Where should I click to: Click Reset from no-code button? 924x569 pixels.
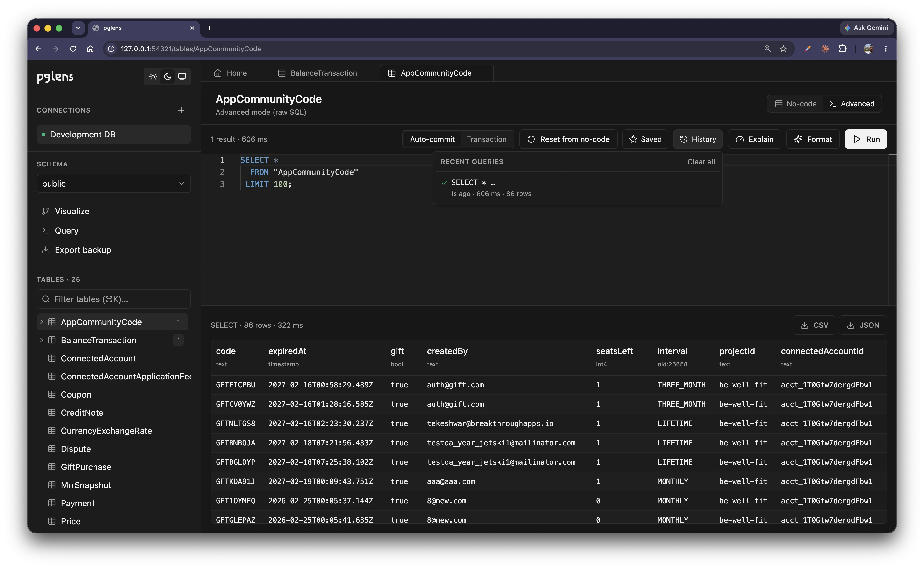pos(568,139)
